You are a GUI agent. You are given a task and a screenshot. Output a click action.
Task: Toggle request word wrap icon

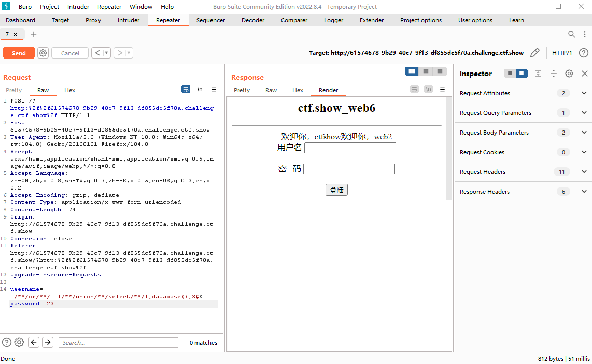(186, 90)
